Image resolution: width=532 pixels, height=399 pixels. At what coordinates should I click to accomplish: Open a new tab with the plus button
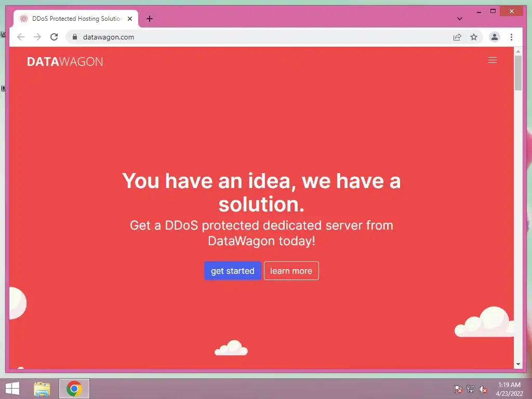[150, 19]
